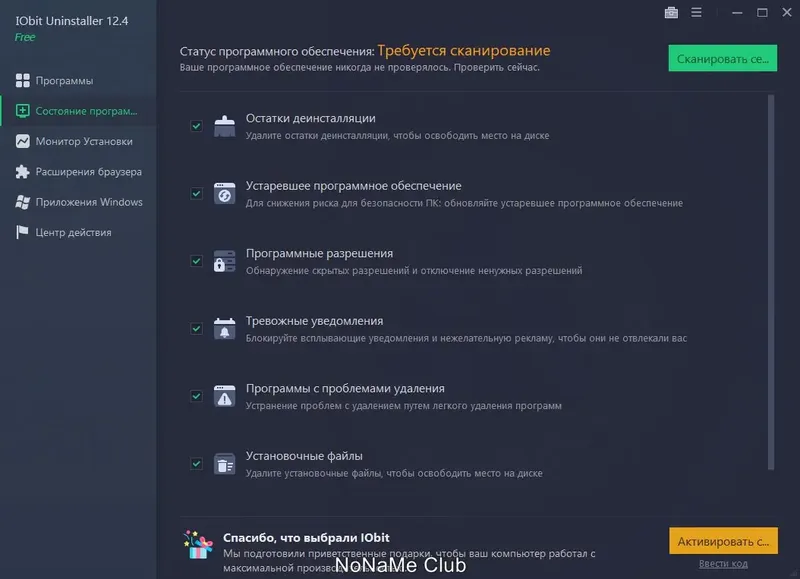Open Монитор Установки section
This screenshot has width=800, height=579.
click(70, 141)
